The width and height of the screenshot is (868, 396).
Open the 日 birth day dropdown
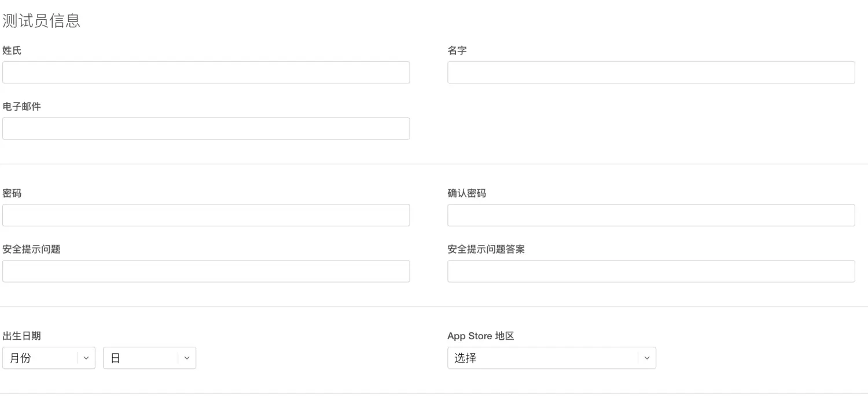tap(149, 358)
